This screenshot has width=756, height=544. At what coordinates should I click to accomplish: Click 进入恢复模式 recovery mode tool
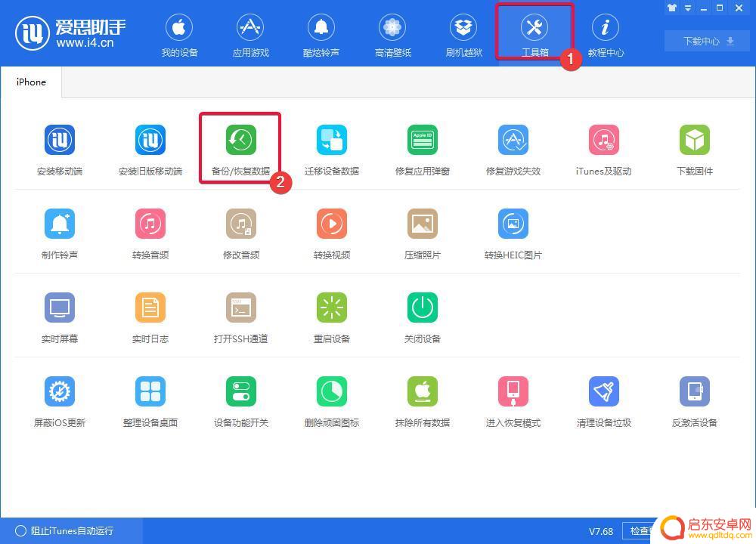pyautogui.click(x=513, y=401)
